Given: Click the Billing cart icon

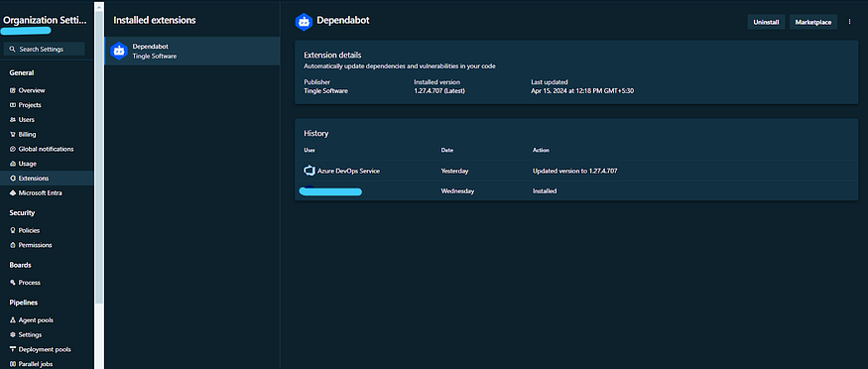Looking at the screenshot, I should click(x=13, y=135).
